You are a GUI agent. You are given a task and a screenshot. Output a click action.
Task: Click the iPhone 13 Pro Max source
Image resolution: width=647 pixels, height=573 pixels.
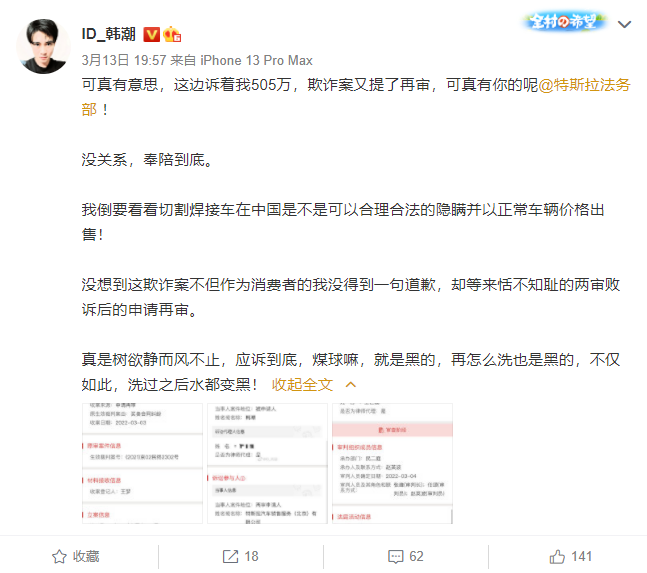pyautogui.click(x=256, y=60)
